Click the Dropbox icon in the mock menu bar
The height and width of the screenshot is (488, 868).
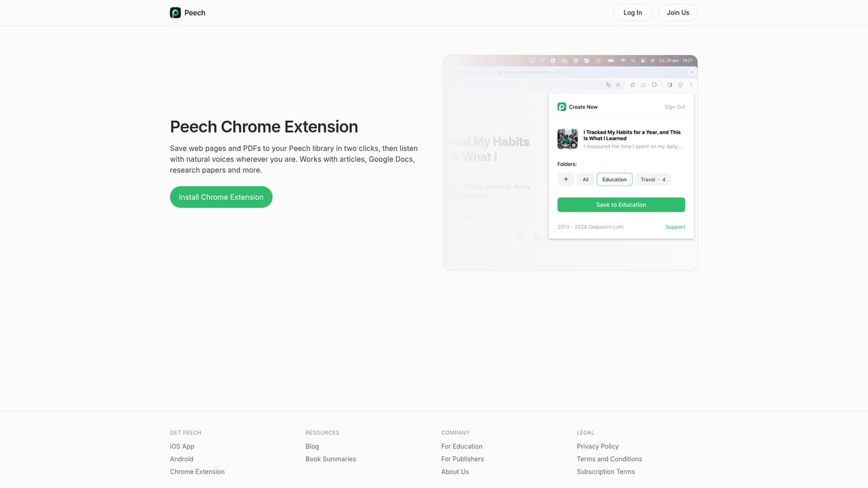point(575,60)
